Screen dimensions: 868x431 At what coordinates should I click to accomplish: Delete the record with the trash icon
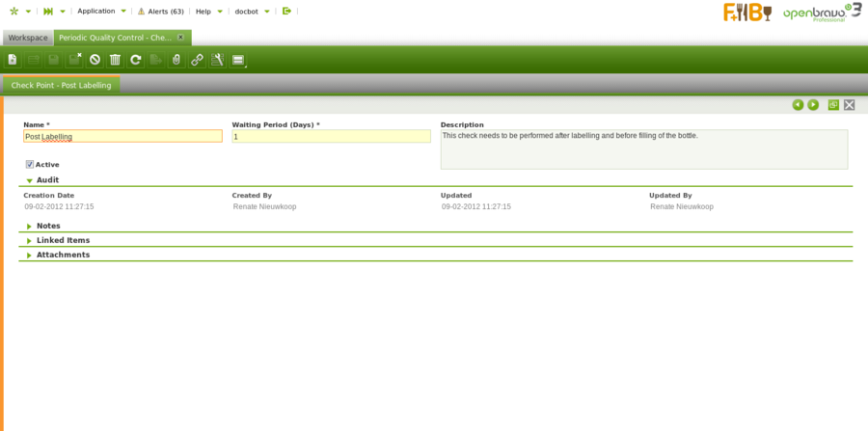click(115, 60)
